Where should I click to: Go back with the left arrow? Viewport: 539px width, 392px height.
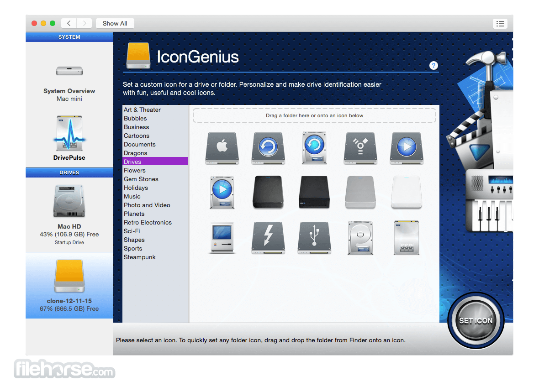[69, 23]
